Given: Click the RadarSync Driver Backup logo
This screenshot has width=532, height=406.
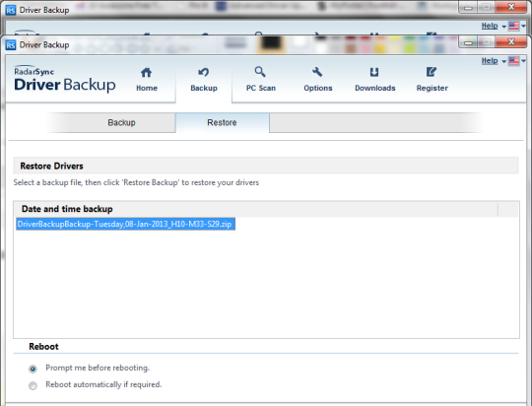Looking at the screenshot, I should coord(64,80).
